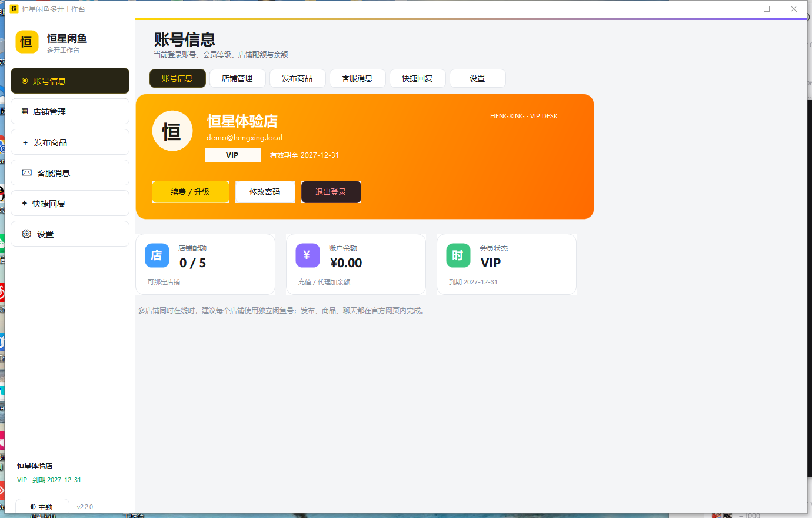Click the 可绑定店铺 text

tap(164, 282)
